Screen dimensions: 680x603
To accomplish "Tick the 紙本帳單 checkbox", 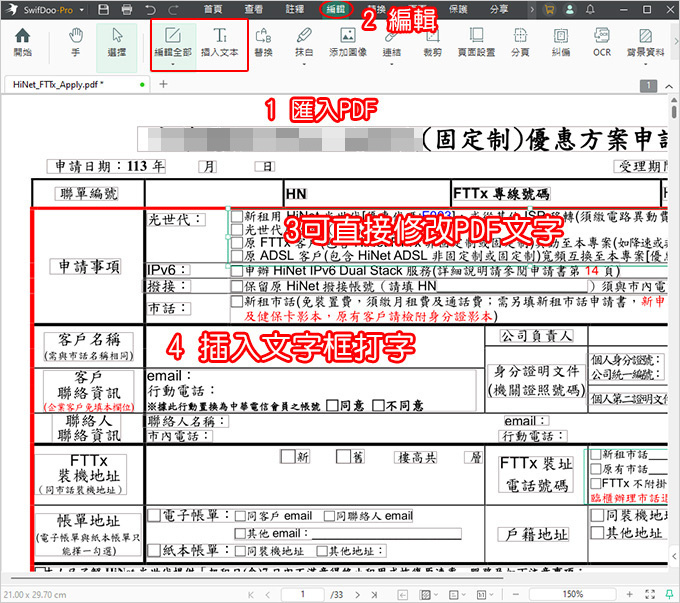I will click(x=154, y=551).
